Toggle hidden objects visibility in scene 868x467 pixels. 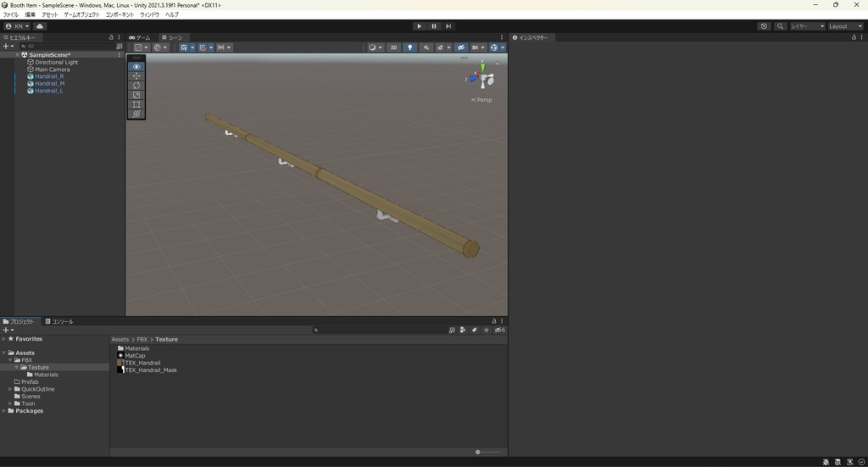460,47
